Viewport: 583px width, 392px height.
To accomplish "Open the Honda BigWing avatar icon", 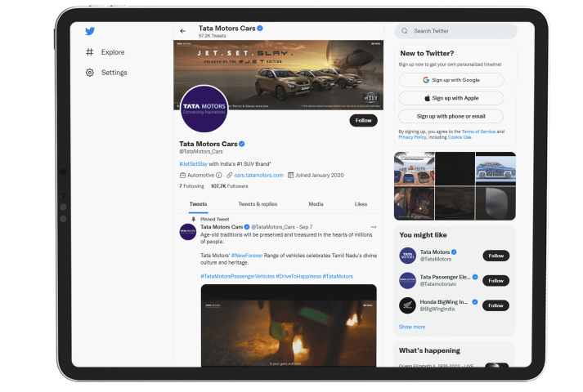I will pyautogui.click(x=407, y=305).
